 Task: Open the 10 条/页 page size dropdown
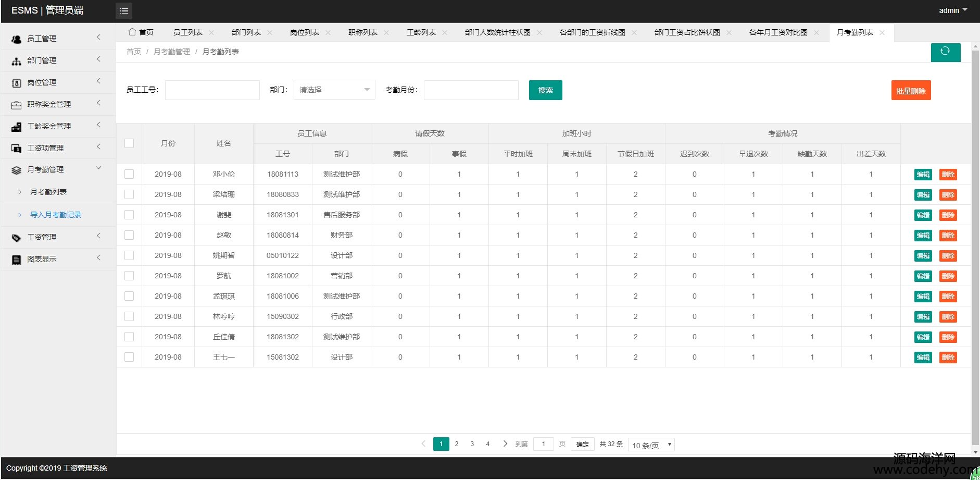[x=651, y=445]
